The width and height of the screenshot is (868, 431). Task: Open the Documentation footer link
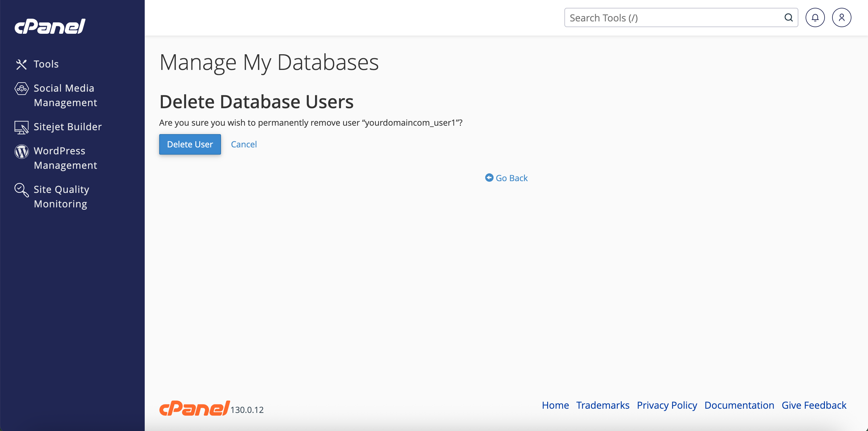coord(739,405)
